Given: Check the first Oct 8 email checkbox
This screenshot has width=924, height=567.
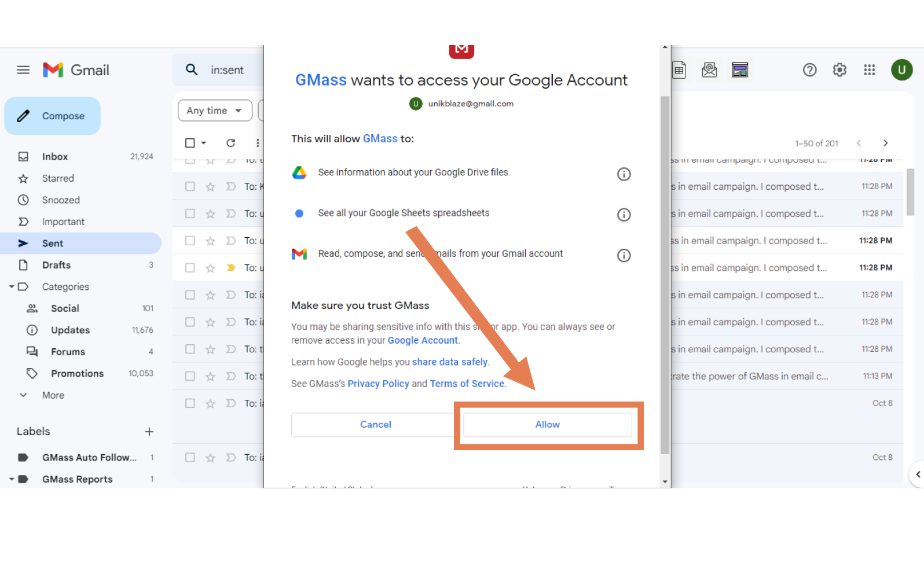Looking at the screenshot, I should 190,403.
